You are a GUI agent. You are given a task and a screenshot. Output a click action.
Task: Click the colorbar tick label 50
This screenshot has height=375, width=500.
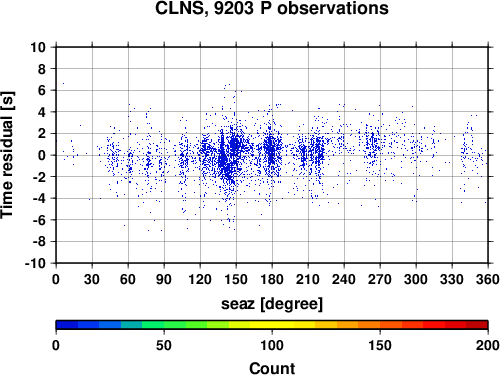pos(164,345)
